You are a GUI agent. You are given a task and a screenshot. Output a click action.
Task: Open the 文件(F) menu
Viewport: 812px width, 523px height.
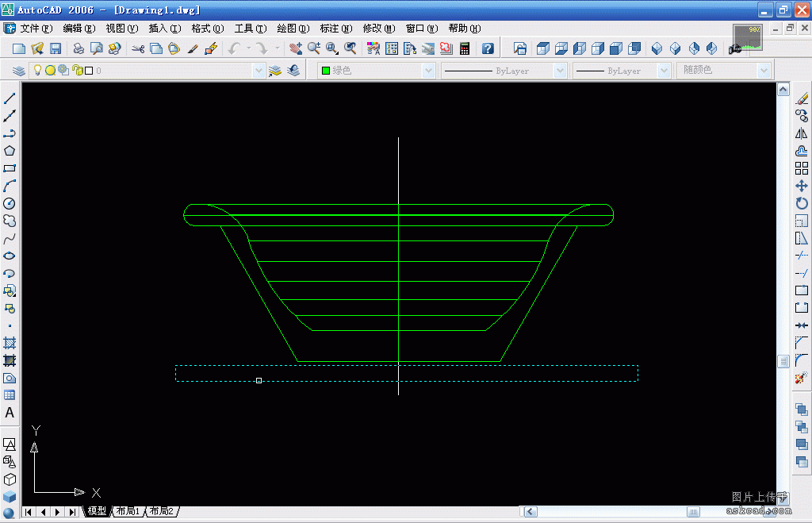(36, 29)
